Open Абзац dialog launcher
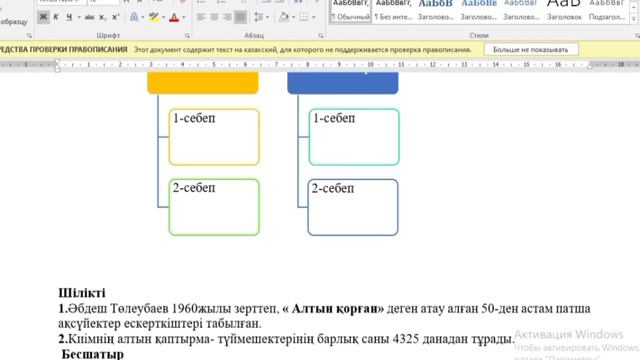Screen dimensions: 640x360 point(320,36)
